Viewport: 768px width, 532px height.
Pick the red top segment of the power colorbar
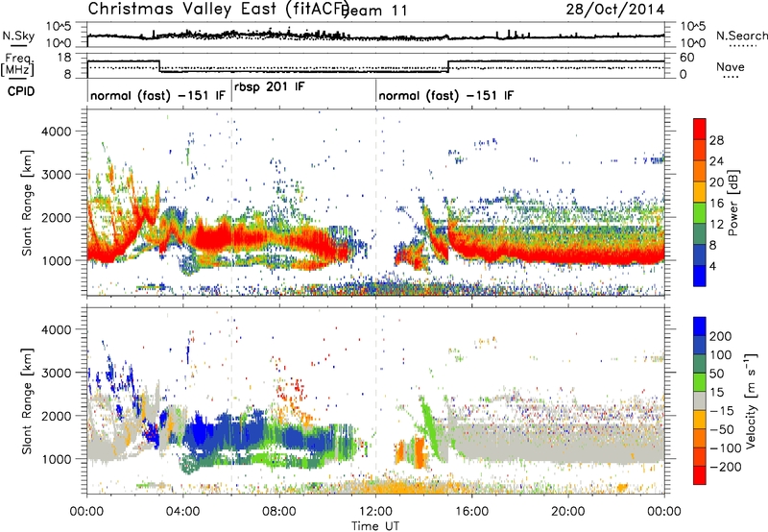coord(700,129)
